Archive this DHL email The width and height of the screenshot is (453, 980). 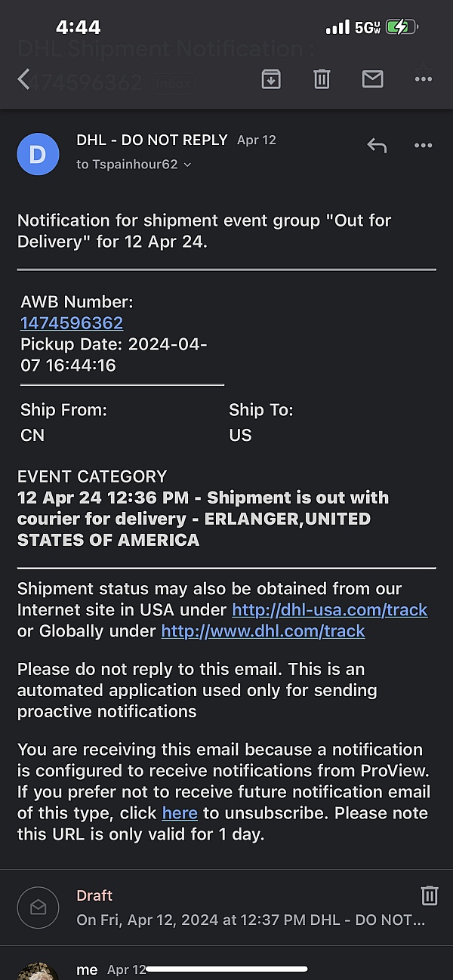coord(271,79)
